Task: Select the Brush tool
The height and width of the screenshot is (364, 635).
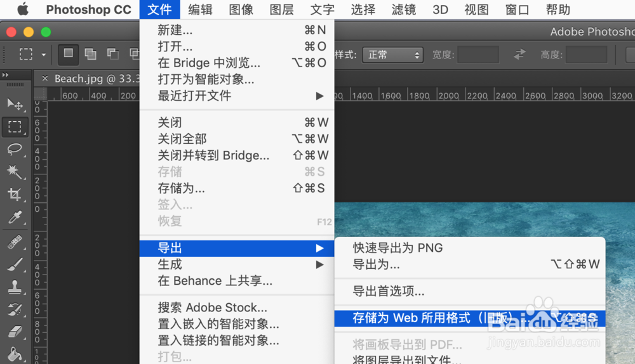Action: (x=15, y=265)
